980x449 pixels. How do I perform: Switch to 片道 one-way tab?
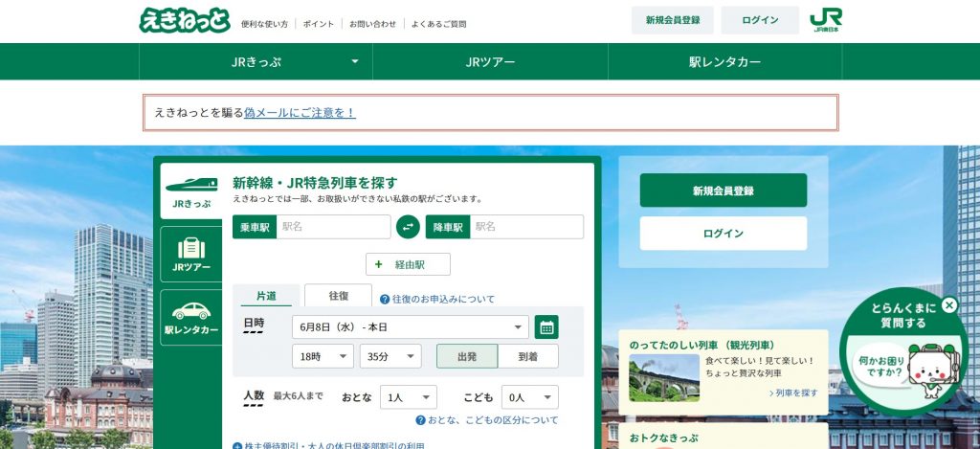point(266,297)
